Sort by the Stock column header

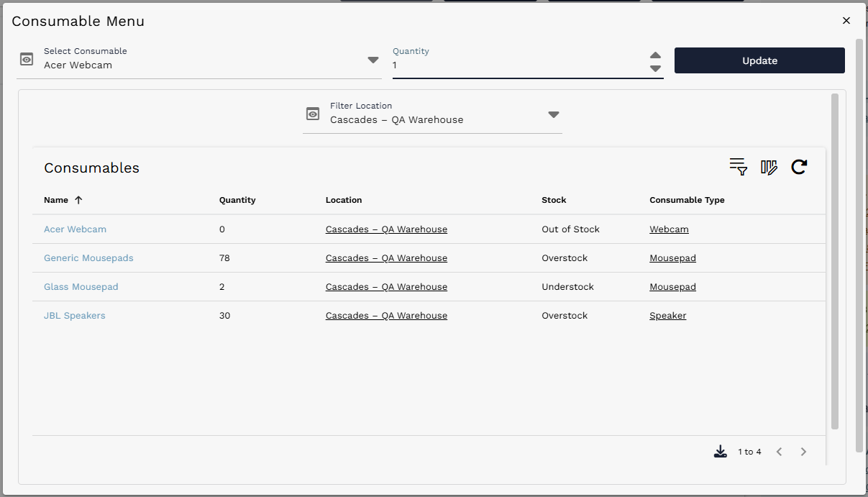pos(554,200)
